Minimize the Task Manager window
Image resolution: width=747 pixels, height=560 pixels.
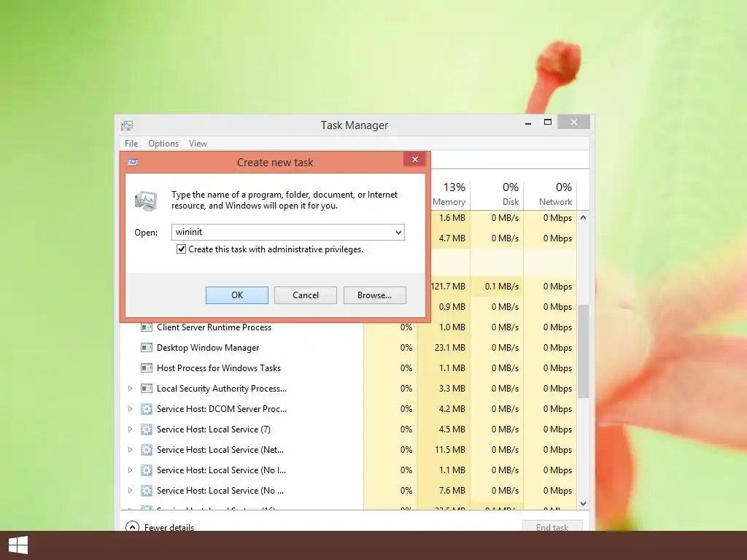(528, 122)
